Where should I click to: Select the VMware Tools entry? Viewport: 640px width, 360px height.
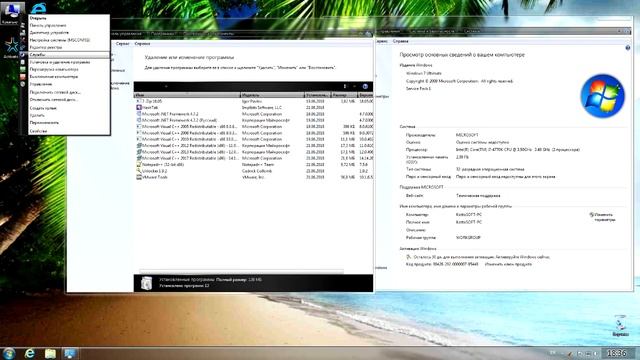coord(253,177)
